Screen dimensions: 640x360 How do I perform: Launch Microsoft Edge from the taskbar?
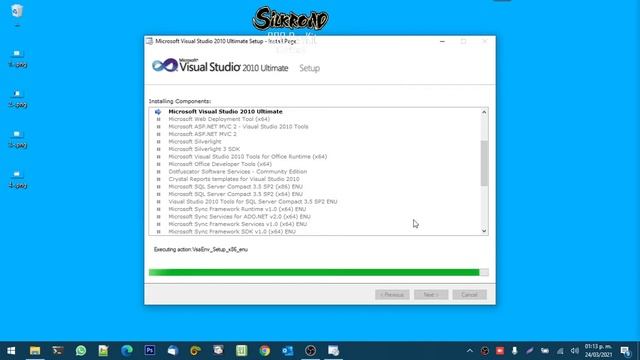[127, 351]
